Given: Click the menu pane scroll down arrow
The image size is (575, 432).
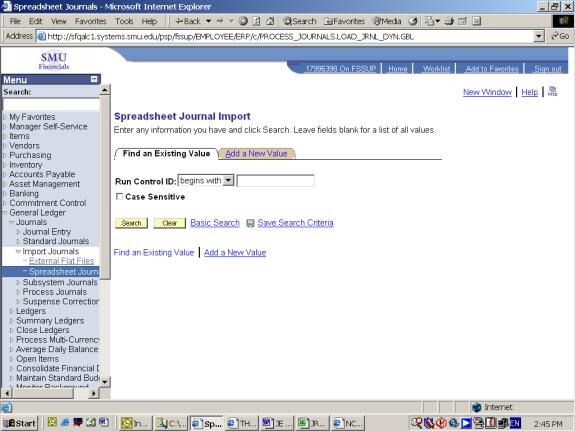Looking at the screenshot, I should [105, 382].
